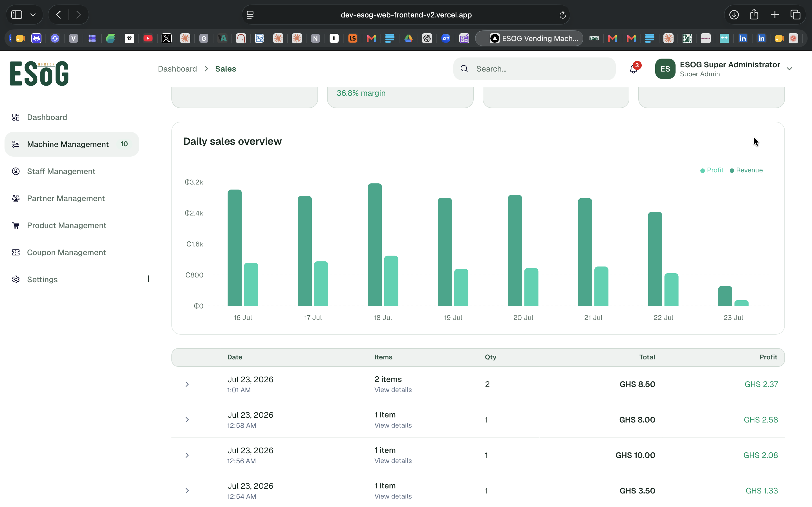Click the Staff Management person icon

pyautogui.click(x=16, y=171)
